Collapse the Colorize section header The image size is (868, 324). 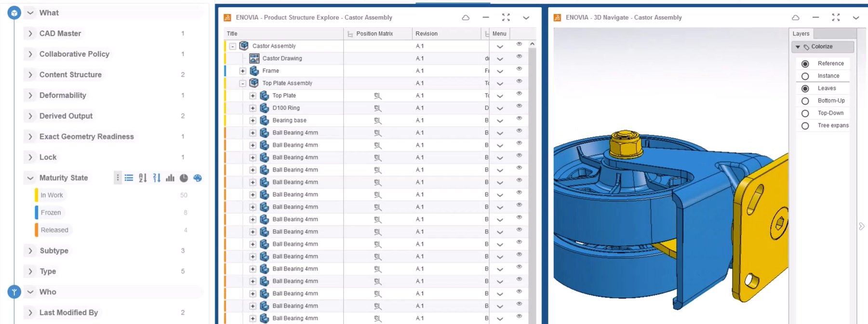798,47
